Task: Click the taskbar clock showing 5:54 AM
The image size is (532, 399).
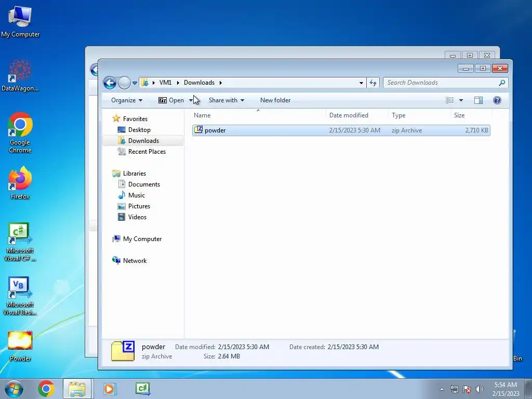Action: click(506, 389)
